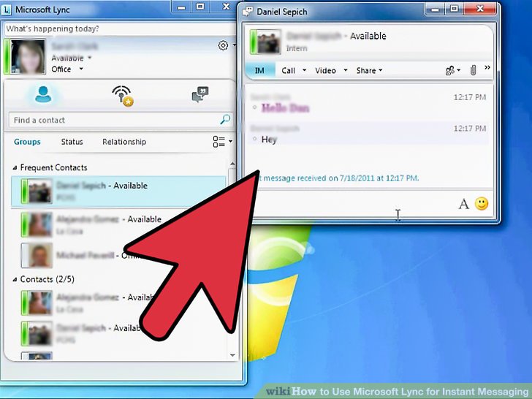532x399 pixels.
Task: Click the first 12:17 PM timestamp
Action: click(470, 97)
